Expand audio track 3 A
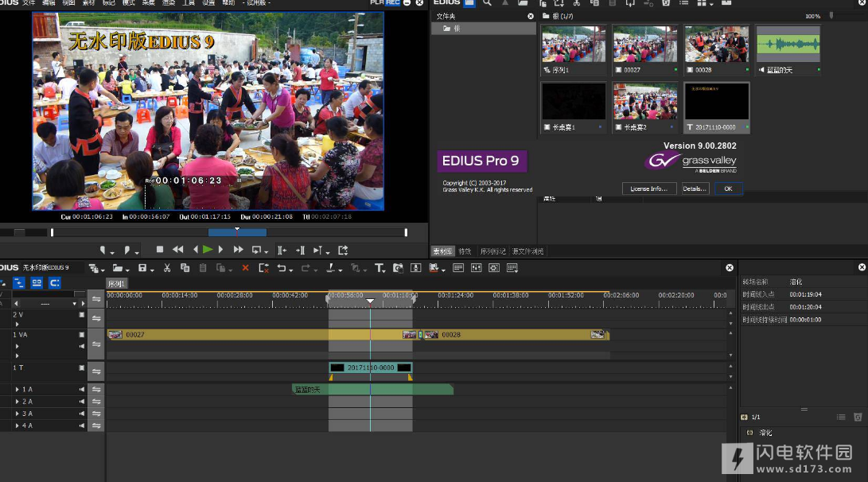Image resolution: width=868 pixels, height=482 pixels. point(18,414)
